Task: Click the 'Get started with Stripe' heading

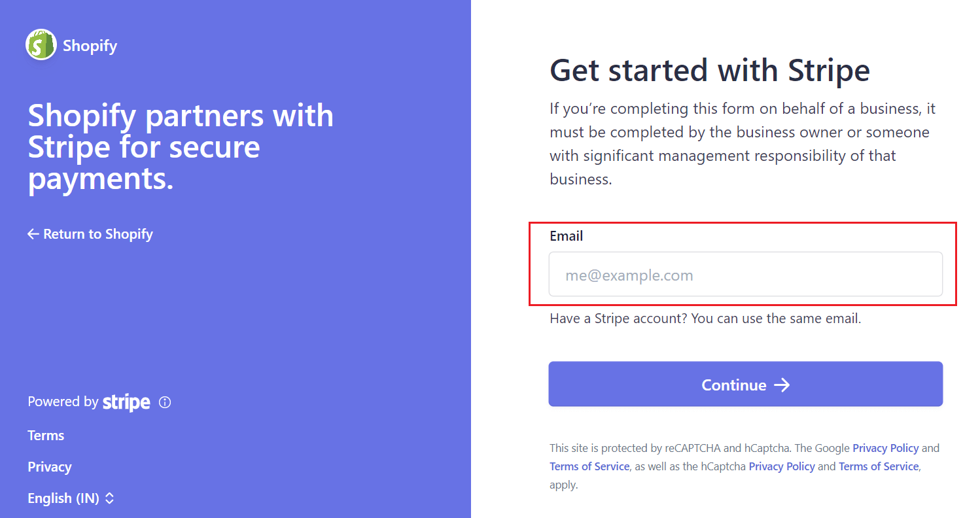Action: 709,71
